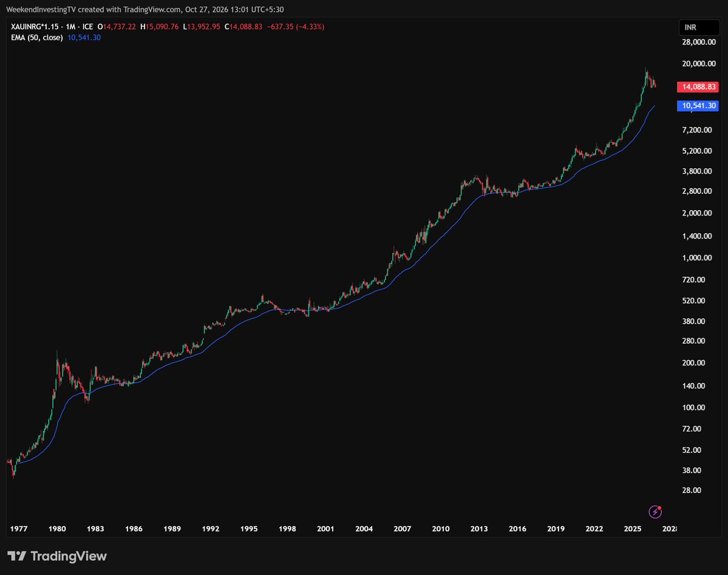Click the 1980 time axis label
This screenshot has width=728, height=575.
[x=57, y=529]
